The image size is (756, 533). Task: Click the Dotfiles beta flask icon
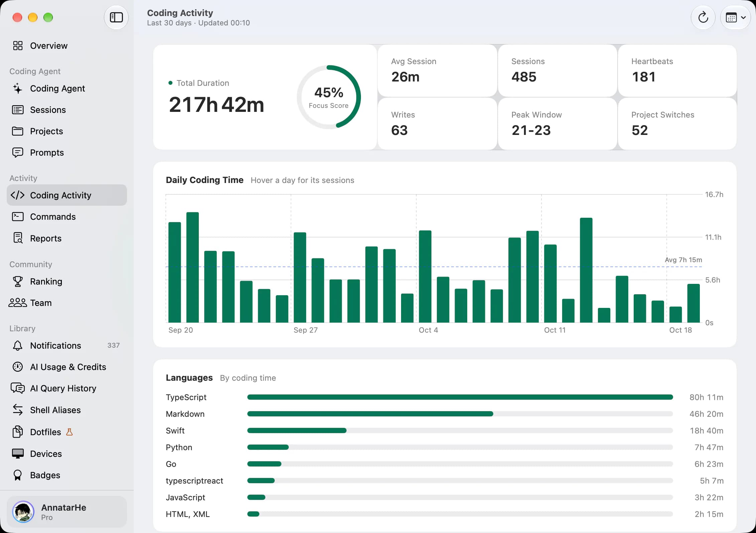[x=70, y=432]
